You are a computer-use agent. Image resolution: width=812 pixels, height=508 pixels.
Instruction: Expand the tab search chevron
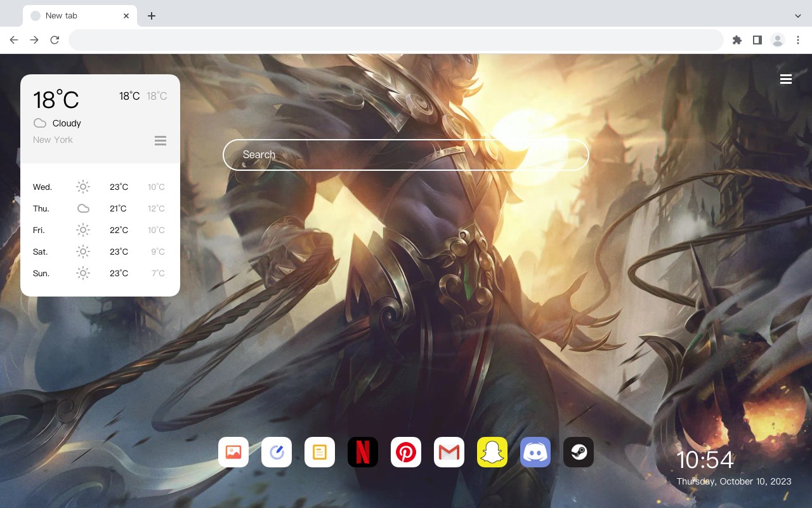coord(798,15)
